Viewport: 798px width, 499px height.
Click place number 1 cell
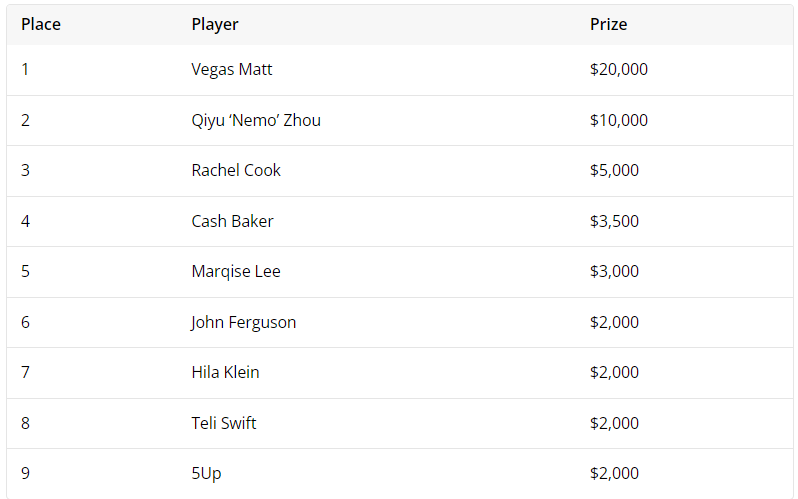(x=25, y=69)
